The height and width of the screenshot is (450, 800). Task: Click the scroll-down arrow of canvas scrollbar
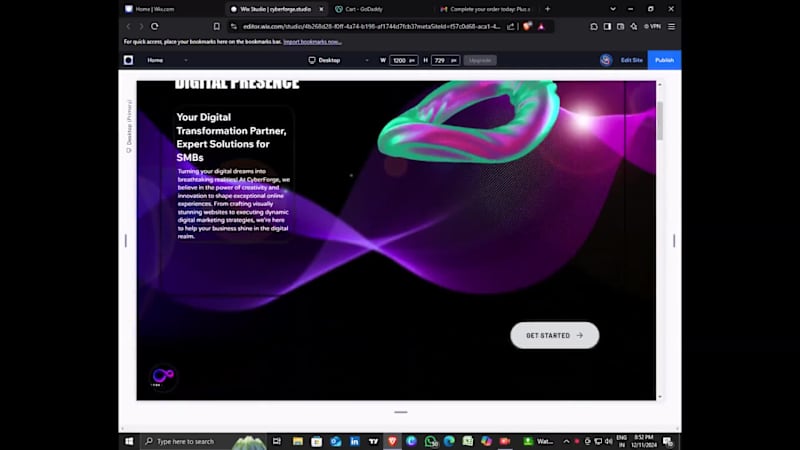click(x=660, y=396)
